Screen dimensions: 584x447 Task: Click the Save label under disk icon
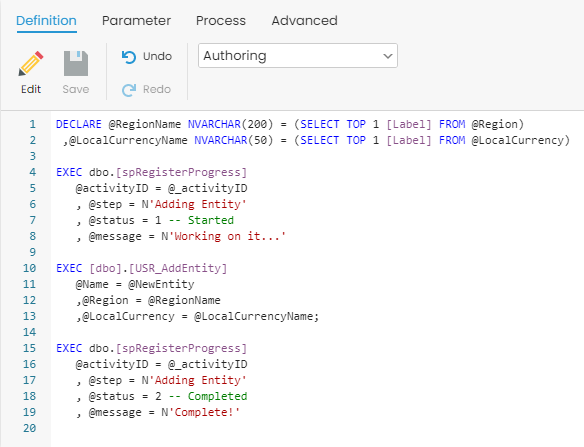point(76,89)
